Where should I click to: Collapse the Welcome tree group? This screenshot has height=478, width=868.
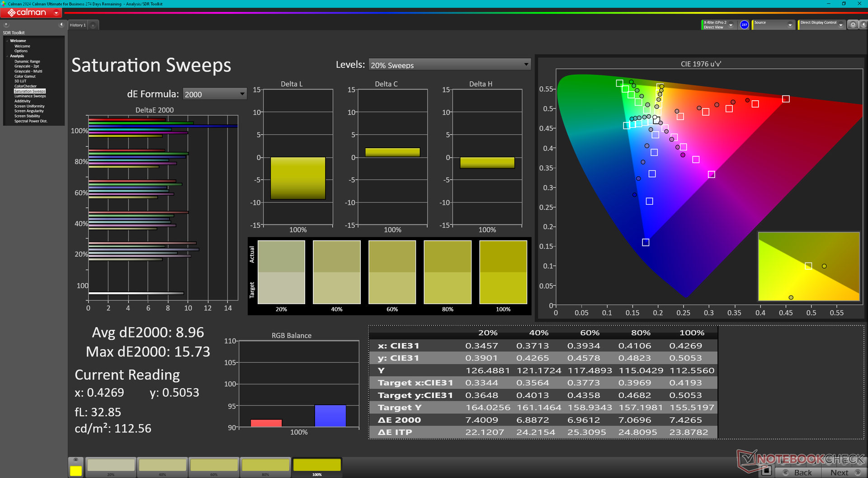coord(7,41)
